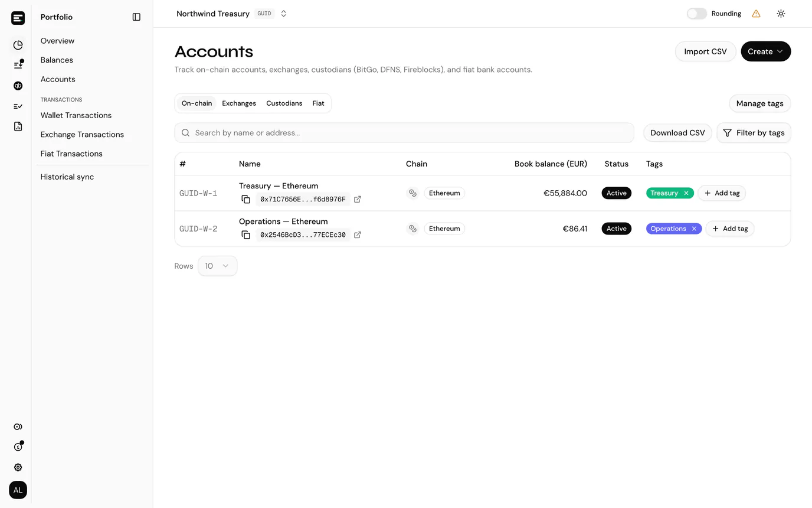Open Historical sync in the sidebar
The height and width of the screenshot is (508, 812).
(67, 177)
